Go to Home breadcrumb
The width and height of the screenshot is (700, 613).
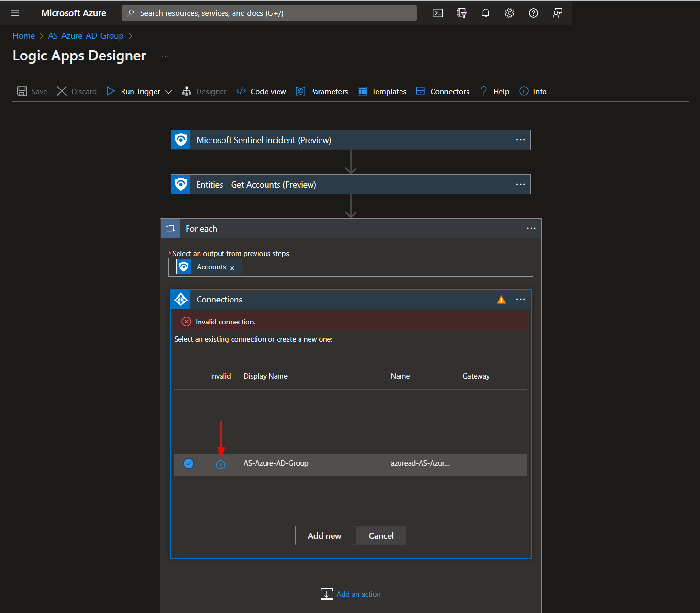pos(23,36)
